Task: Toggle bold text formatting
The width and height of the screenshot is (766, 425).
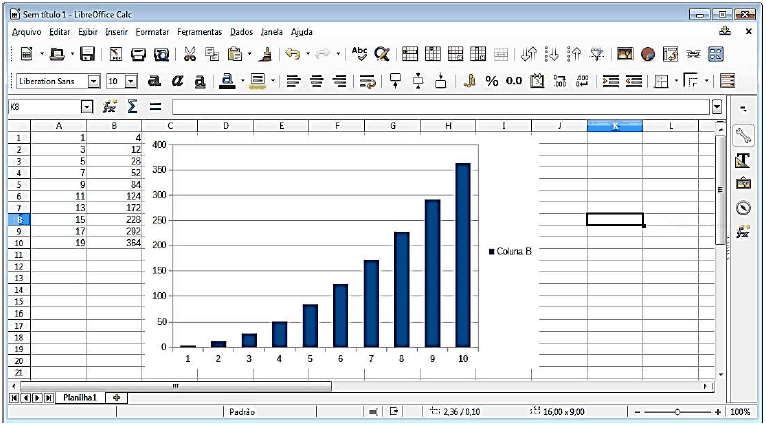Action: pyautogui.click(x=155, y=81)
